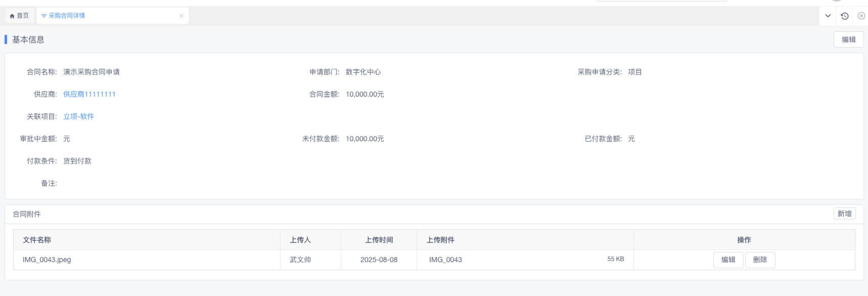This screenshot has height=296, width=868.
Task: Switch to the 采购合同详情 tab
Action: (x=67, y=16)
